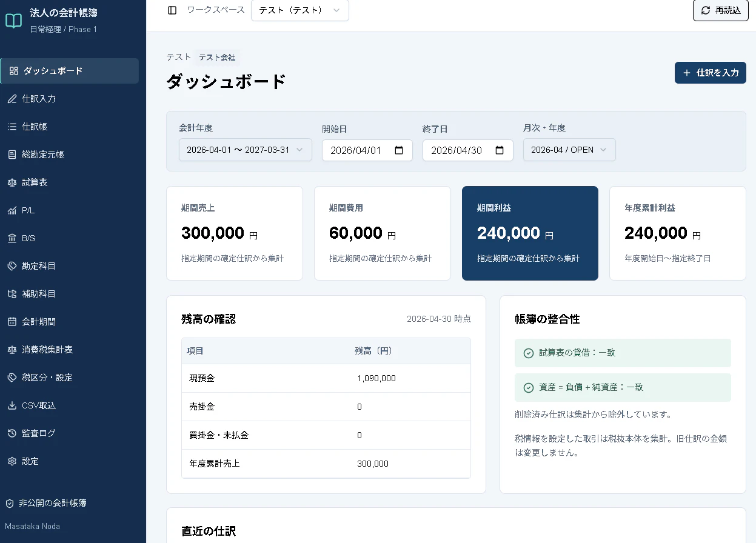Click the list icon for 仕訳帳
The height and width of the screenshot is (543, 756).
12,127
